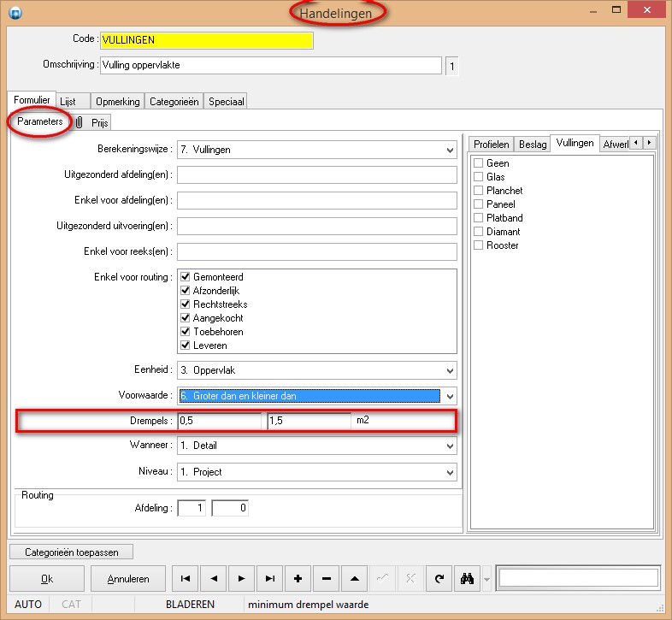The image size is (672, 620).
Task: Click the small 1 button beside Omschrijving
Action: point(451,67)
